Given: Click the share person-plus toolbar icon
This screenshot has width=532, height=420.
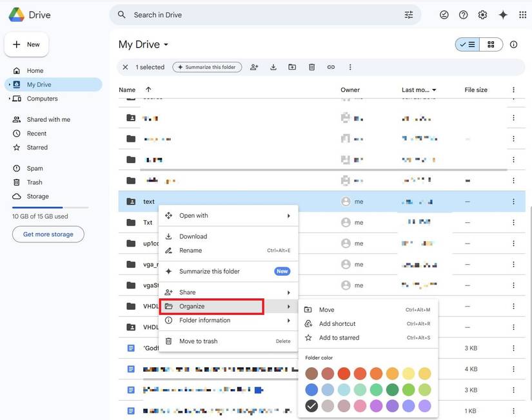Looking at the screenshot, I should click(254, 67).
